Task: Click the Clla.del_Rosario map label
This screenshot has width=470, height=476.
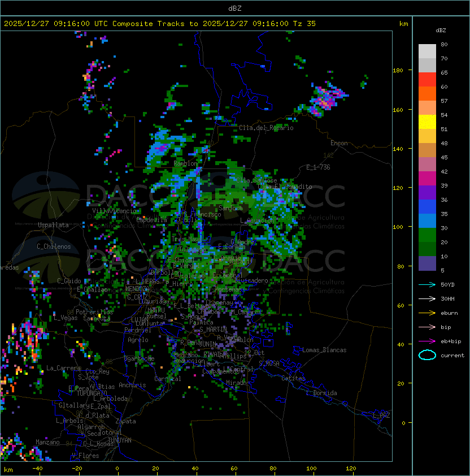Action: 266,128
